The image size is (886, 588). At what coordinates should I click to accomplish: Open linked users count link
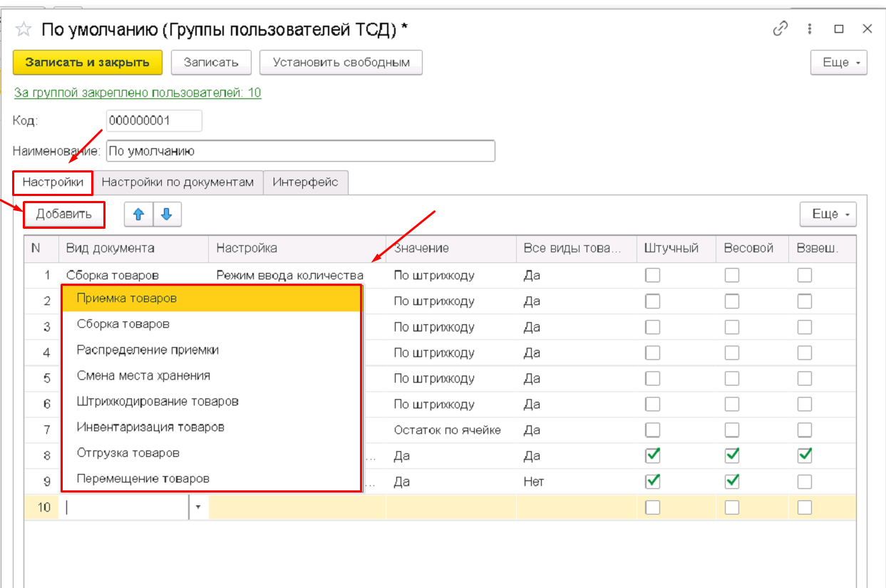[x=138, y=93]
